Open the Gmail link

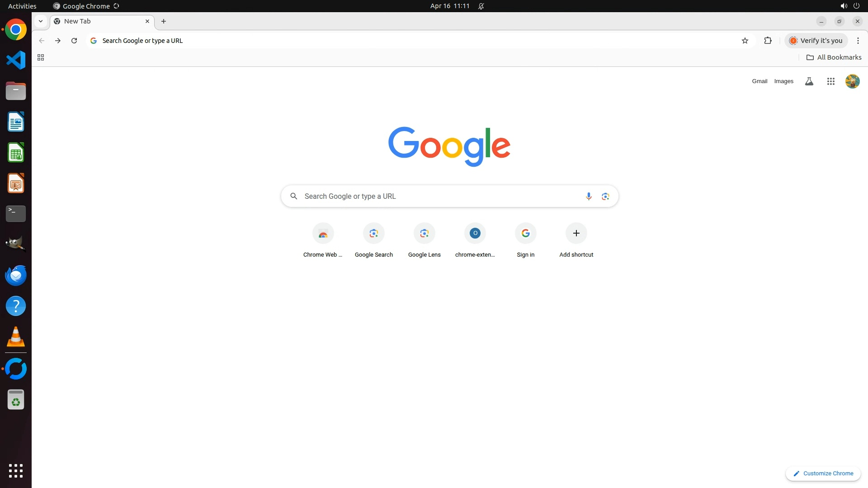pos(759,81)
